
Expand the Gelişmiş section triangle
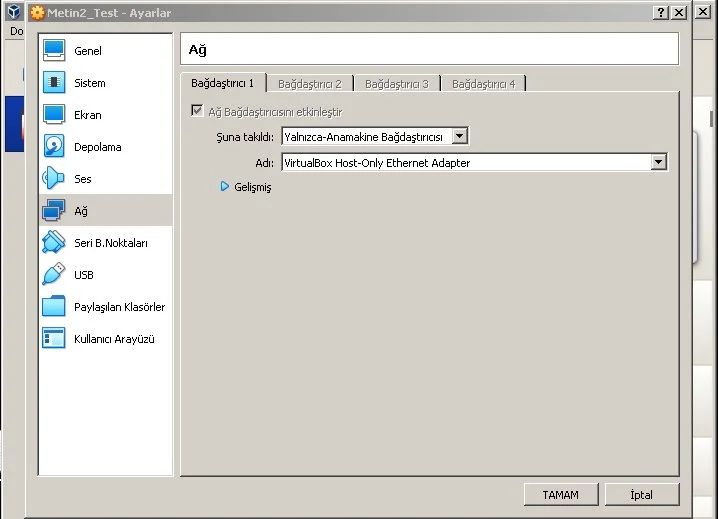(x=224, y=186)
